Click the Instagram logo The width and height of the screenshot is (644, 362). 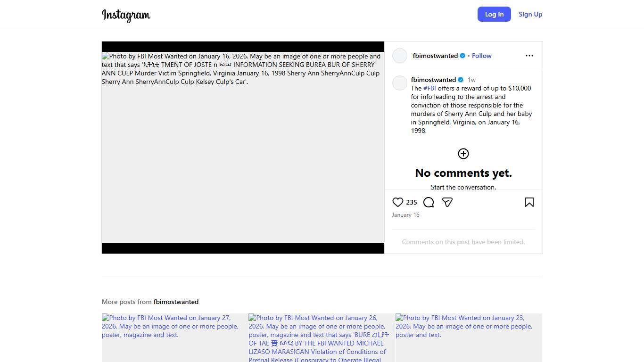click(126, 15)
